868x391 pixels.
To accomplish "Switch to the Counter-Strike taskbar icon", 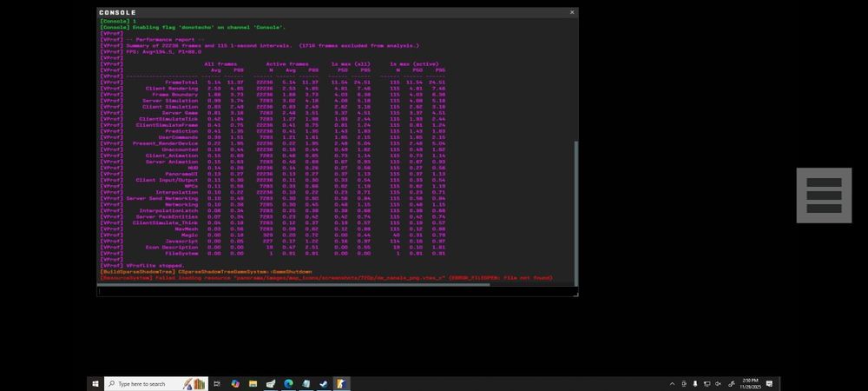I will 341,384.
